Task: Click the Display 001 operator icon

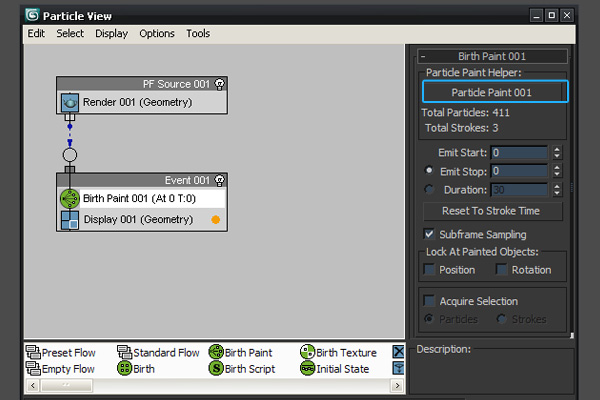Action: click(x=69, y=219)
